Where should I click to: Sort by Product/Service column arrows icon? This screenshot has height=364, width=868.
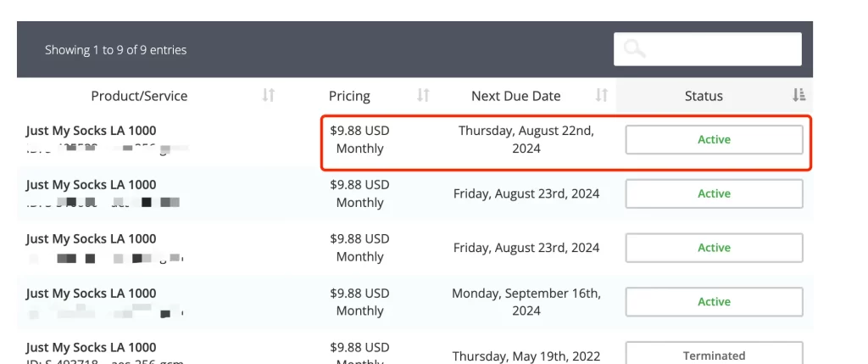click(x=269, y=95)
